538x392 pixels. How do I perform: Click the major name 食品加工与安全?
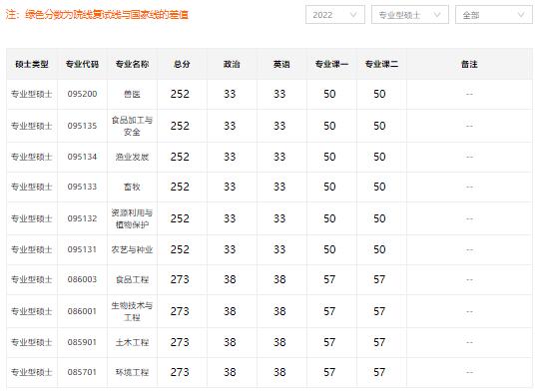(x=132, y=126)
